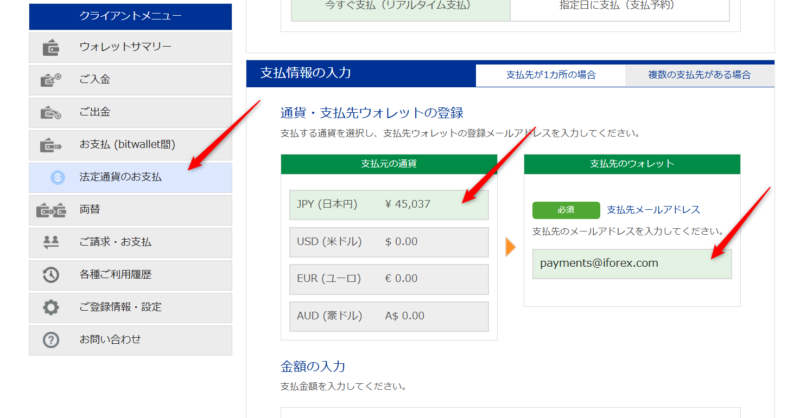800x418 pixels.
Task: Open 両替 menu item
Action: pos(131,210)
